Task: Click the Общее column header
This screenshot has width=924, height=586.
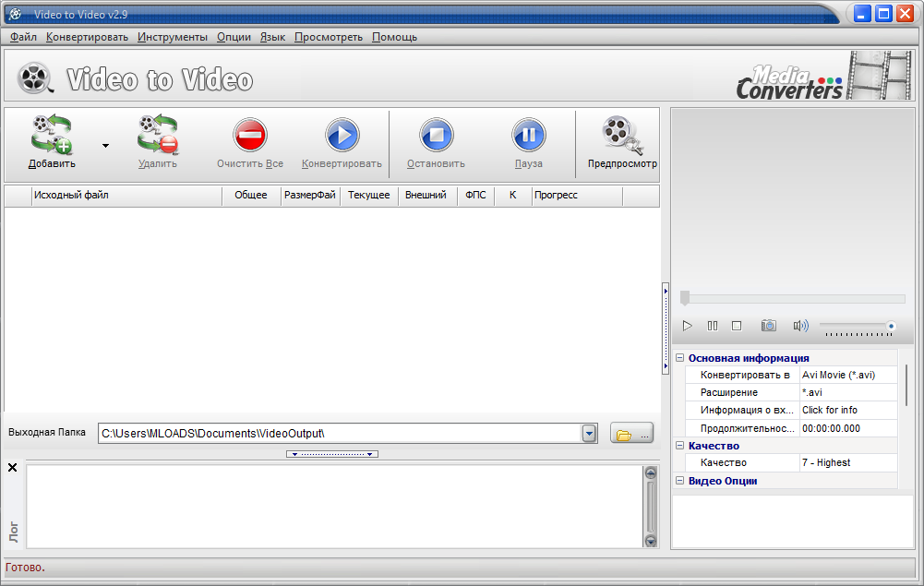Action: click(x=251, y=196)
